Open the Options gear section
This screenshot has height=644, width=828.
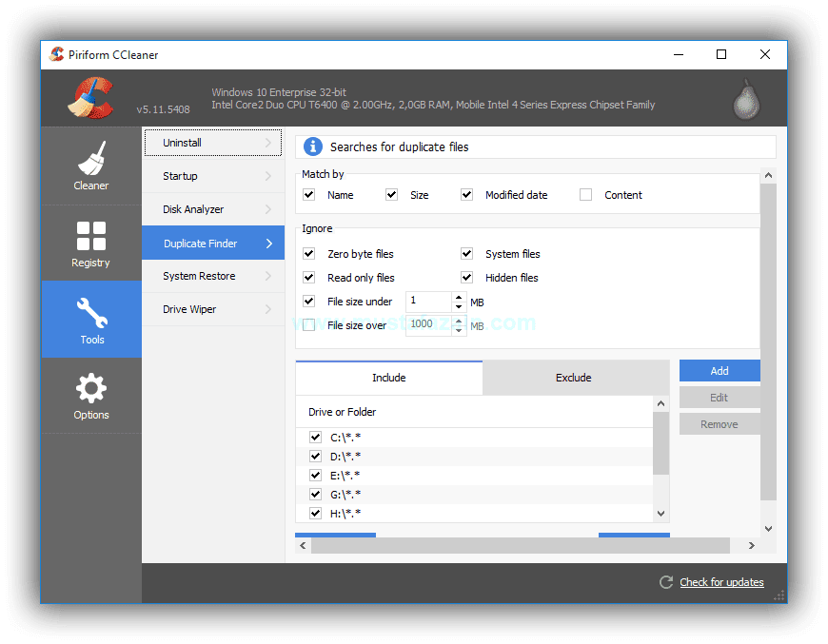tap(90, 396)
